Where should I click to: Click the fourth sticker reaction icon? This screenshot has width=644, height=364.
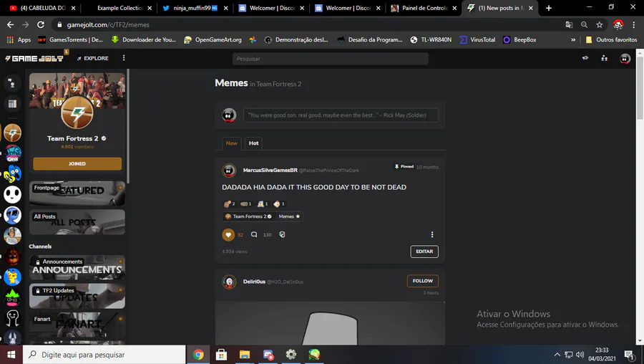click(x=279, y=203)
